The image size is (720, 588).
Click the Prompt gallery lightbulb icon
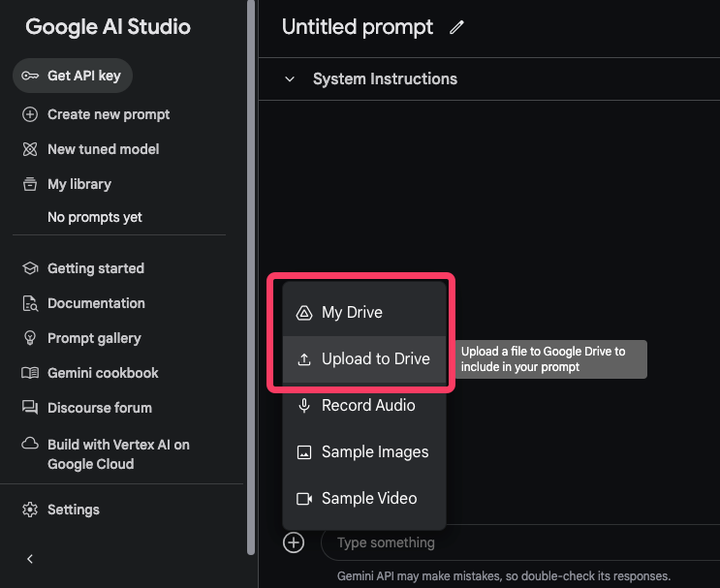(x=30, y=338)
